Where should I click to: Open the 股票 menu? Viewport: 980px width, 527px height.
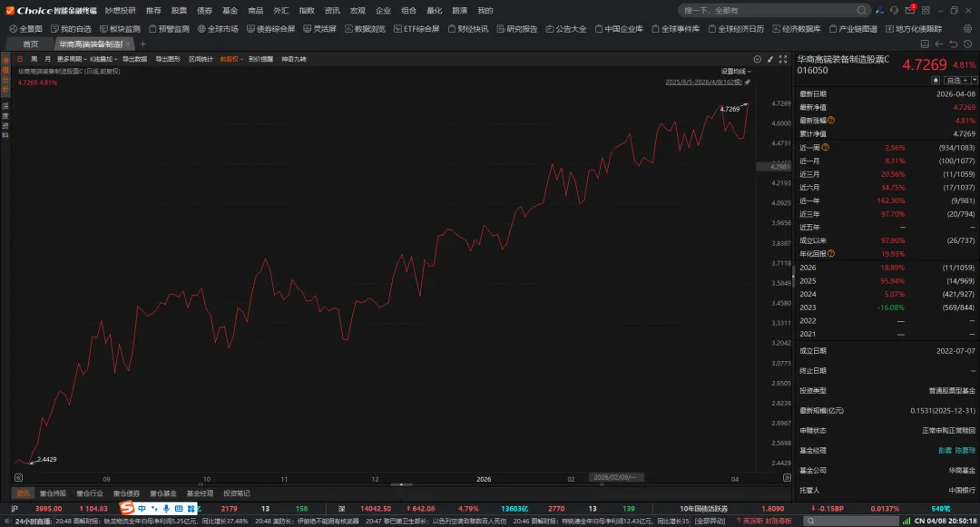click(179, 11)
